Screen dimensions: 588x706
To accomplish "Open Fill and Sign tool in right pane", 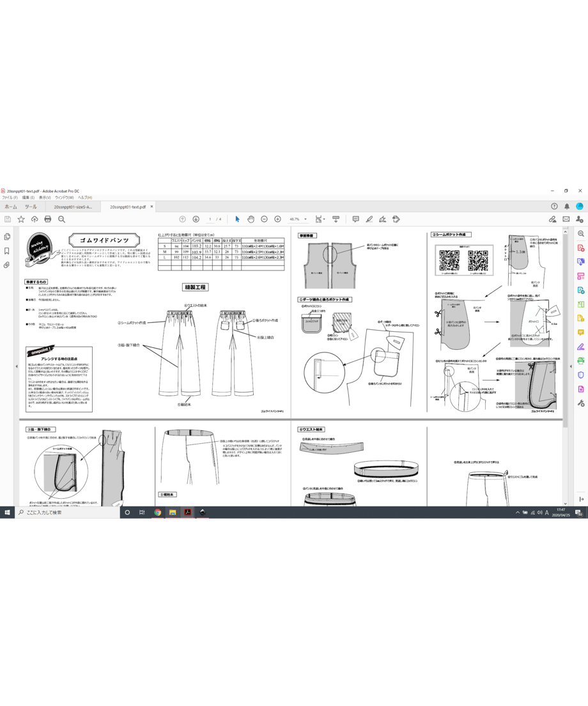I will (x=581, y=347).
